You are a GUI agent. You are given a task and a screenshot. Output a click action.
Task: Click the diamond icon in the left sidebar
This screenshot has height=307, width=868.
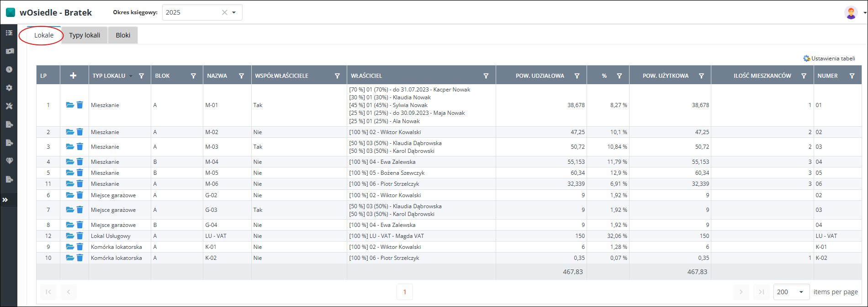coord(9,161)
